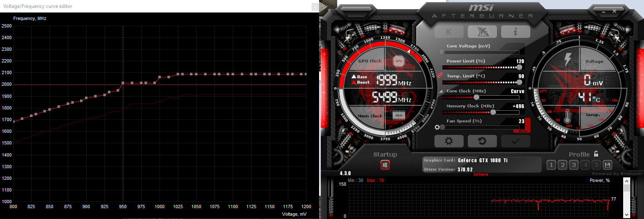The image size is (644, 219).
Task: Click the version number 4.3.0
Action: (x=346, y=173)
